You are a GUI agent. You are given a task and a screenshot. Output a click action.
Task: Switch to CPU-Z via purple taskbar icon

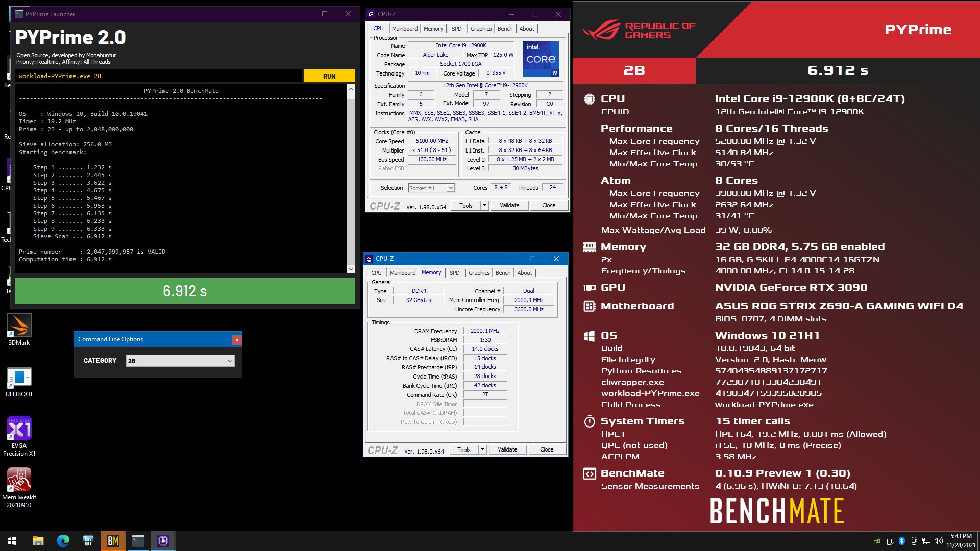(163, 541)
